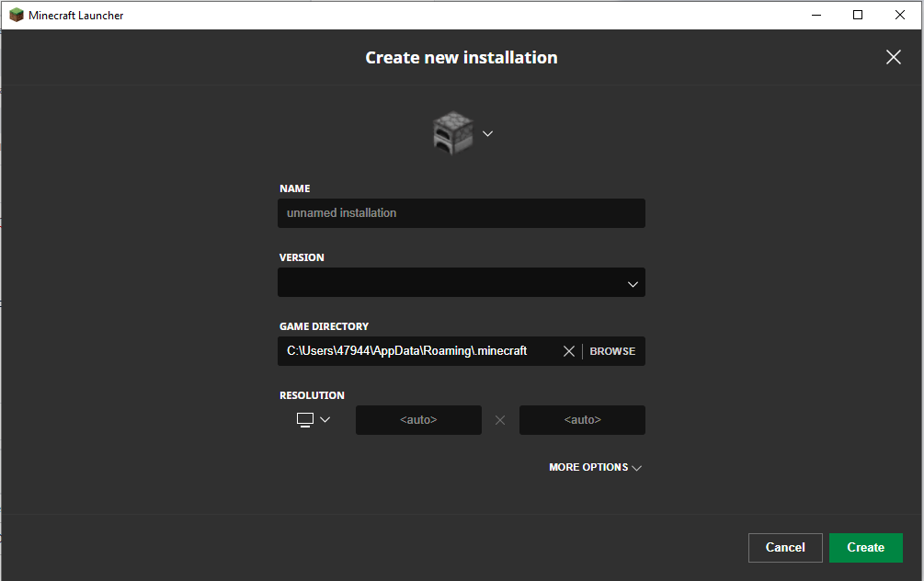Focus the Name field for the installation
924x581 pixels.
pos(461,213)
